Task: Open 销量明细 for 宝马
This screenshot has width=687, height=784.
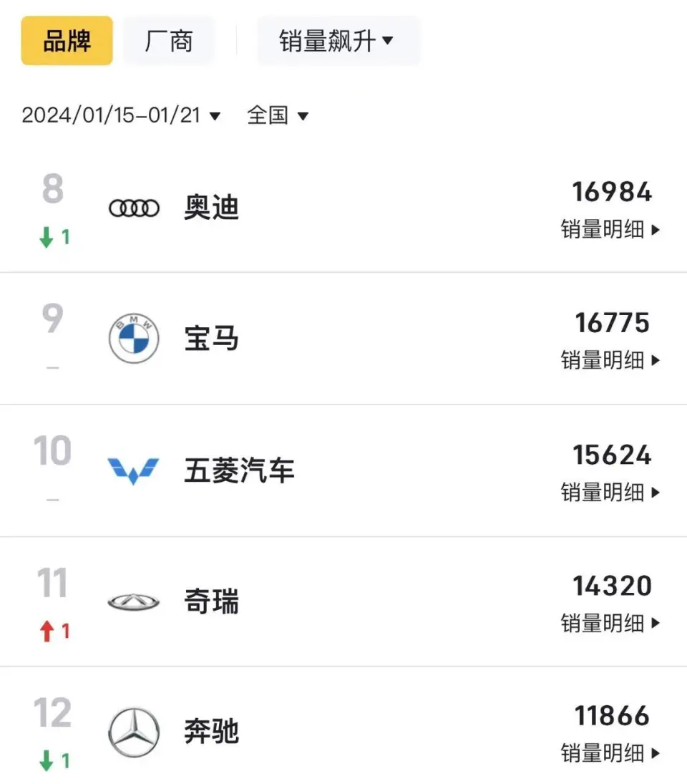Action: (610, 360)
